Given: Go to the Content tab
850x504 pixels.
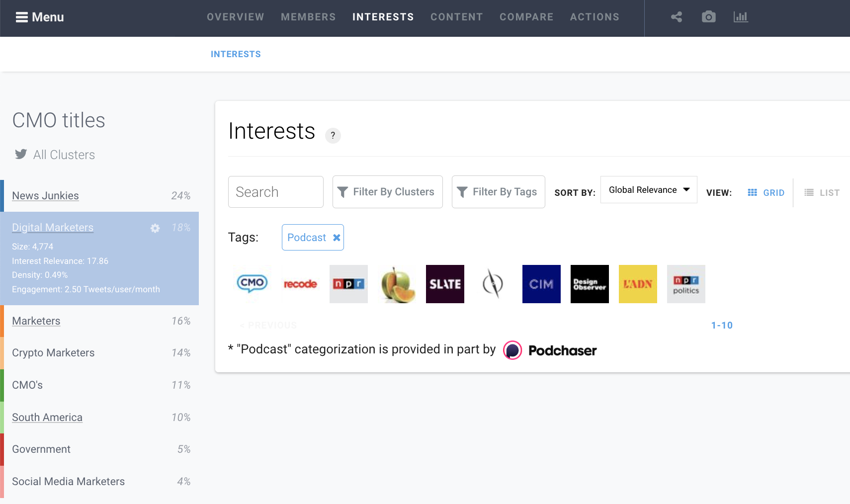Looking at the screenshot, I should (457, 17).
